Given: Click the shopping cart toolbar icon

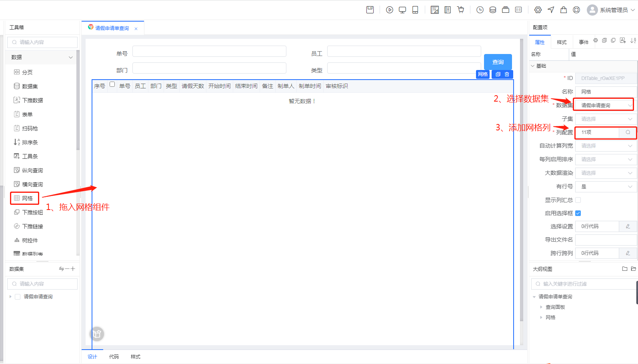Looking at the screenshot, I should [461, 10].
